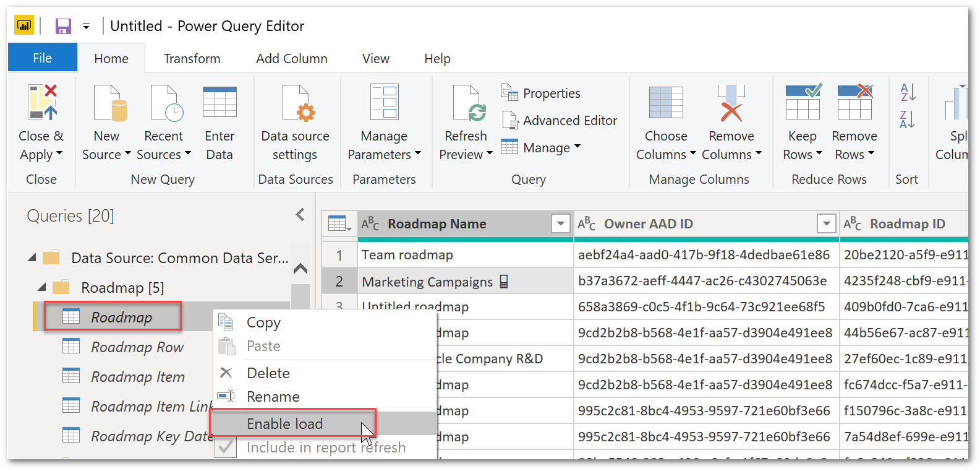
Task: Click the Marketing Campaigns cell
Action: coord(466,282)
